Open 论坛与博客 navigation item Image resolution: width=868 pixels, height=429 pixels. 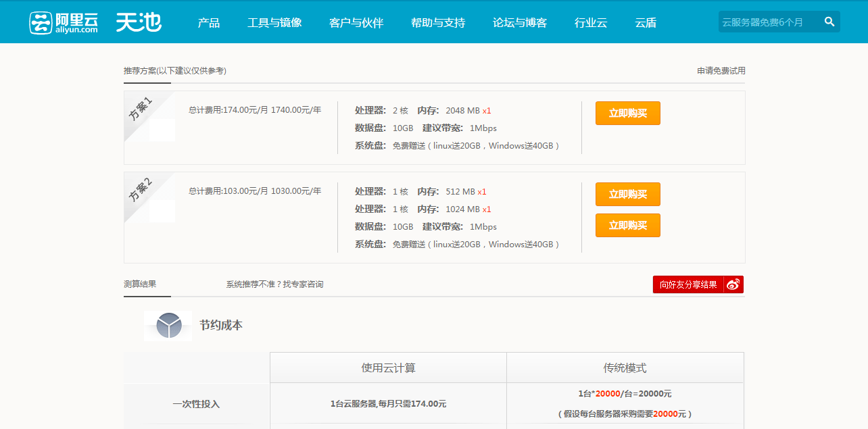520,23
